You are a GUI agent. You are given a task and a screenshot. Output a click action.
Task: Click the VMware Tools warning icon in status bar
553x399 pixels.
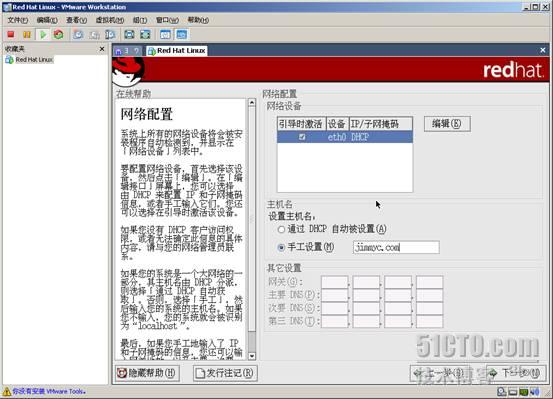pyautogui.click(x=6, y=391)
